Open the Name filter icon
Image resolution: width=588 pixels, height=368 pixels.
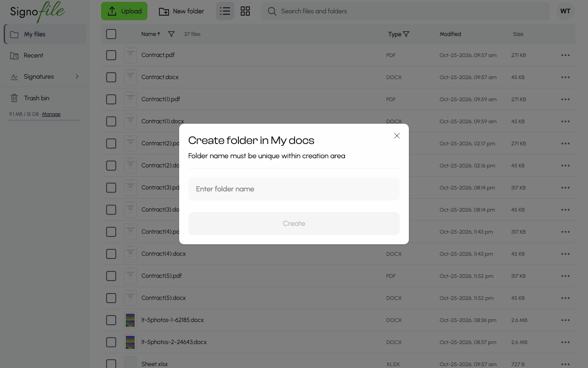click(171, 34)
